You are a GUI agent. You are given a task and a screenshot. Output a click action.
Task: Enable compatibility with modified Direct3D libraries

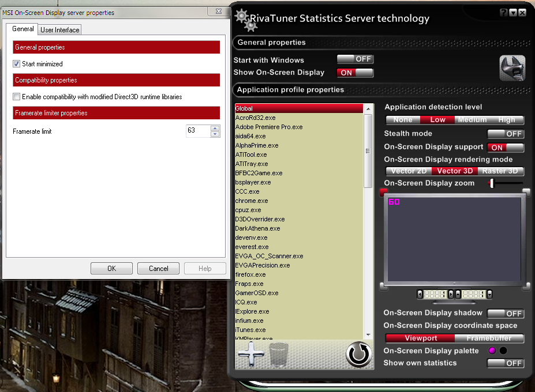coord(16,96)
